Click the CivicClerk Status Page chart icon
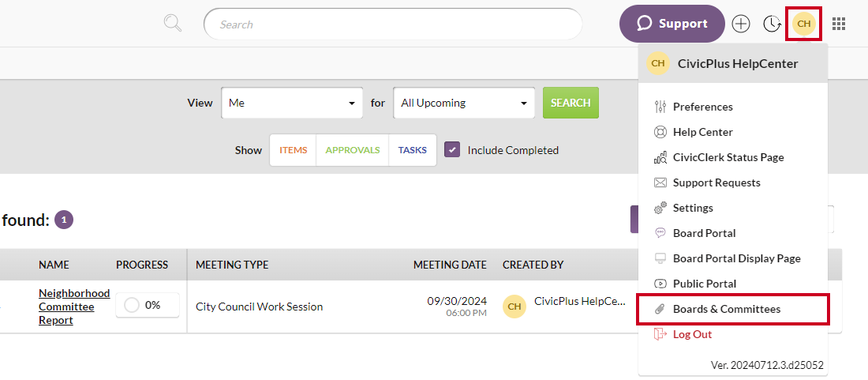Viewport: 868px width, 380px height. pyautogui.click(x=660, y=157)
